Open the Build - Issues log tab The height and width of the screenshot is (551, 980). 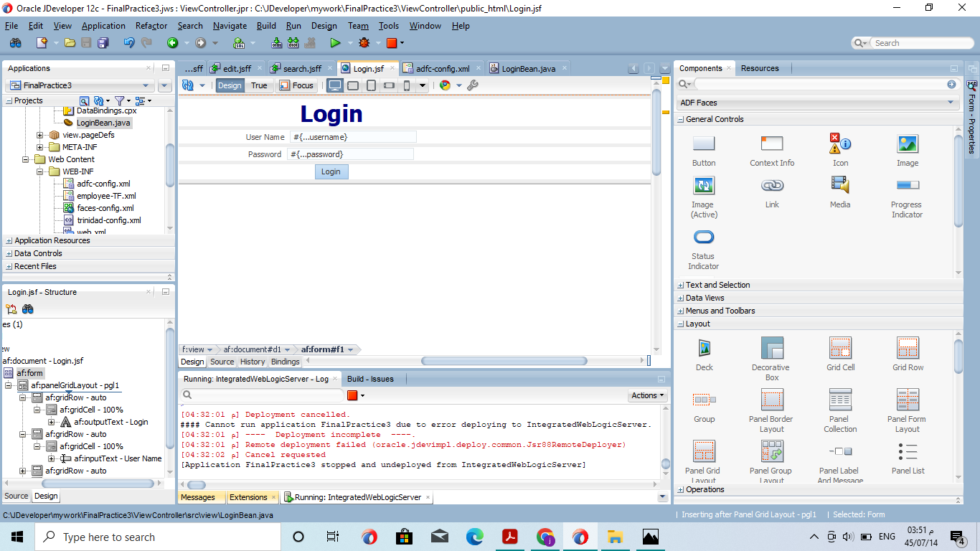[370, 379]
